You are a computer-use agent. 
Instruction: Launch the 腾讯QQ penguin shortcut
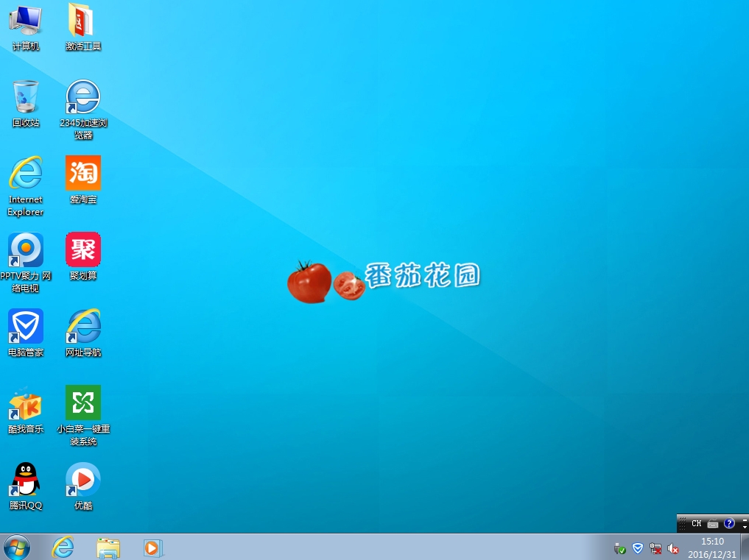point(26,486)
